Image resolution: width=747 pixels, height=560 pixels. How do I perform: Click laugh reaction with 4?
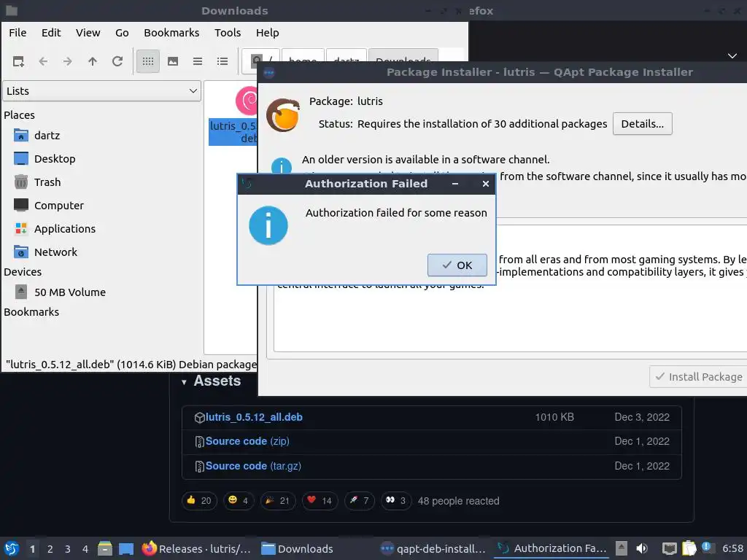239,500
